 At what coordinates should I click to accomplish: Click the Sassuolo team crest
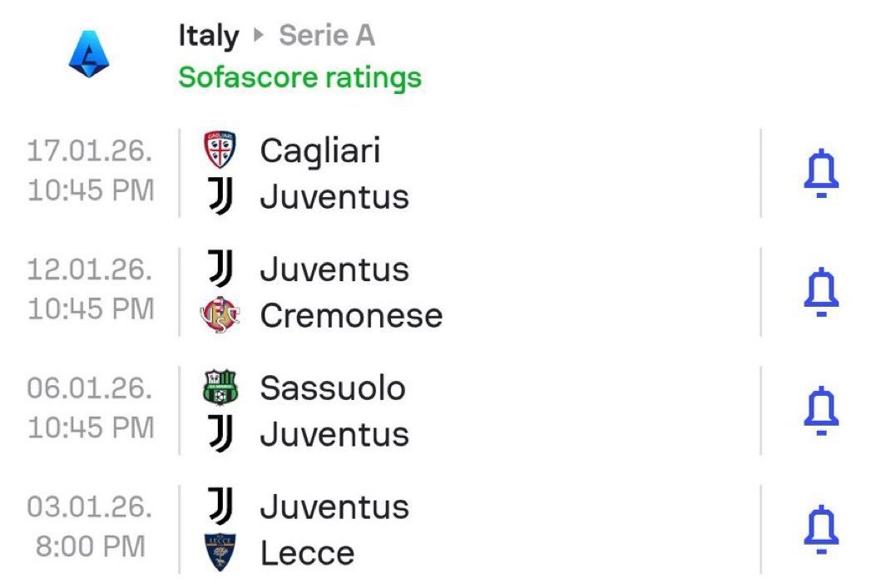pyautogui.click(x=220, y=388)
